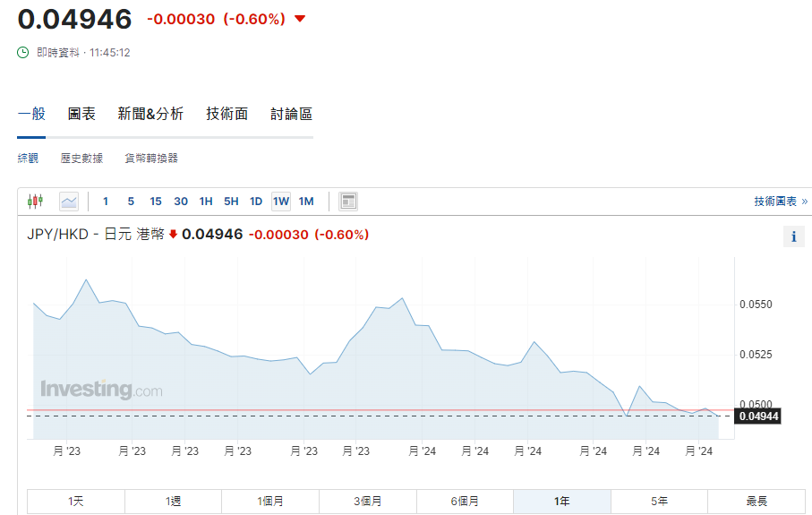
Task: Select the 15 minute interval
Action: tap(156, 202)
